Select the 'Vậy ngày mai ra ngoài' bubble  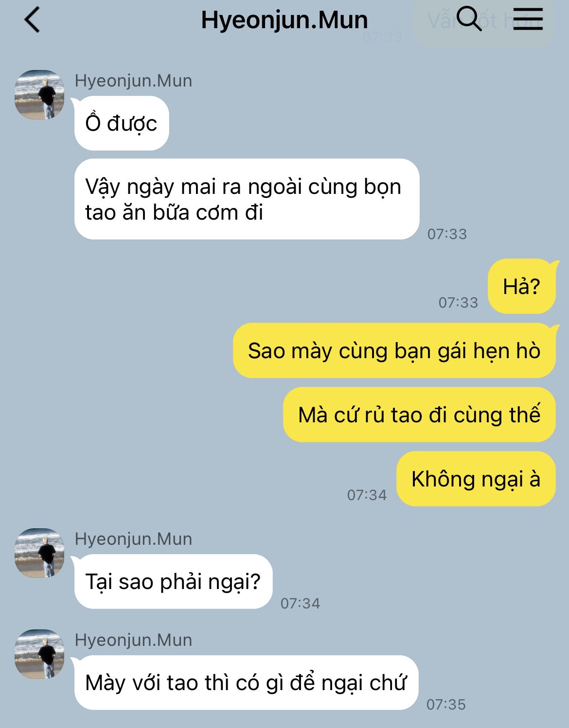[x=247, y=199]
